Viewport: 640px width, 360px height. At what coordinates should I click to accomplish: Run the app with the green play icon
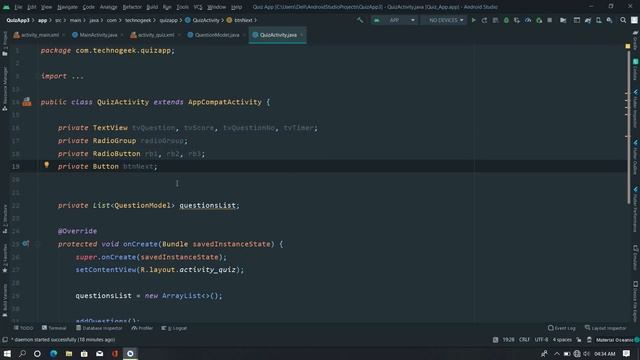point(473,20)
